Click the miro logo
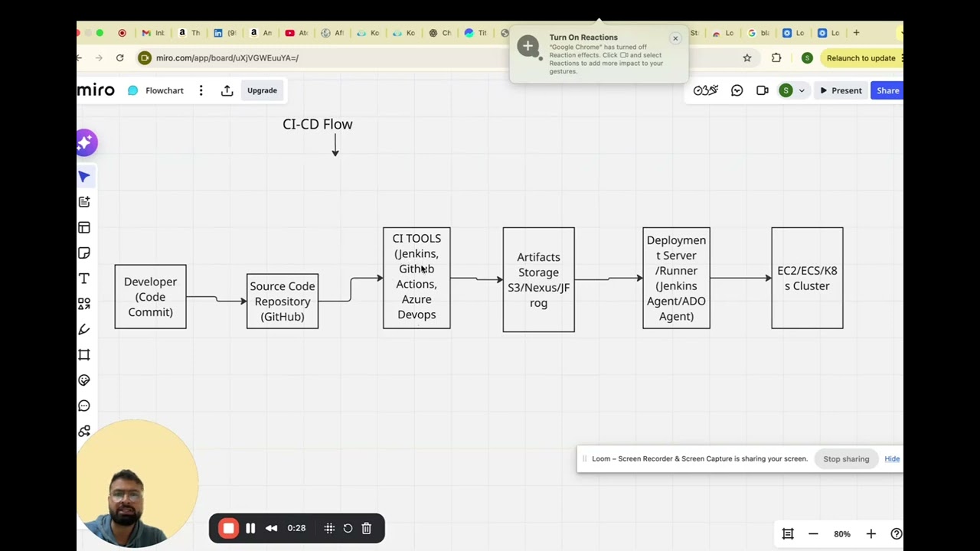Image resolution: width=980 pixels, height=551 pixels. click(x=96, y=90)
